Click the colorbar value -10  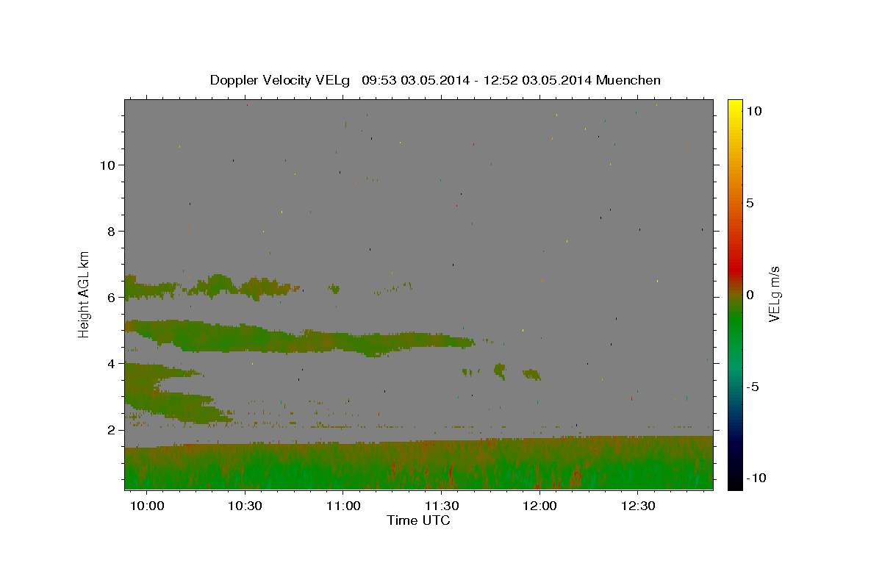(756, 478)
